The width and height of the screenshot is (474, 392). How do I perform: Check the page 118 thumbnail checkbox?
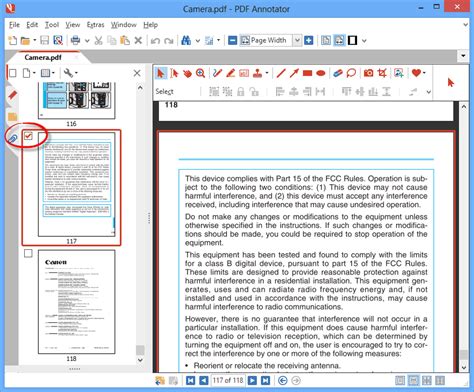[28, 254]
